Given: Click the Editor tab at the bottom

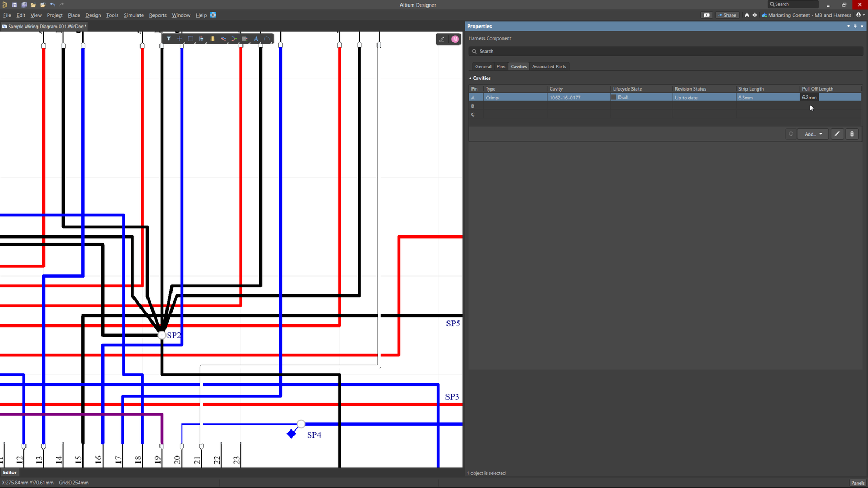Looking at the screenshot, I should coord(10,473).
